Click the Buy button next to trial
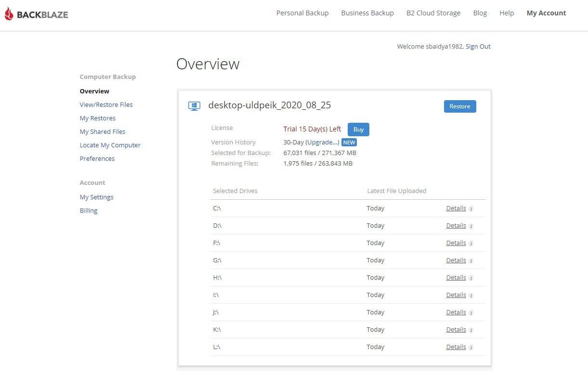 coord(359,130)
